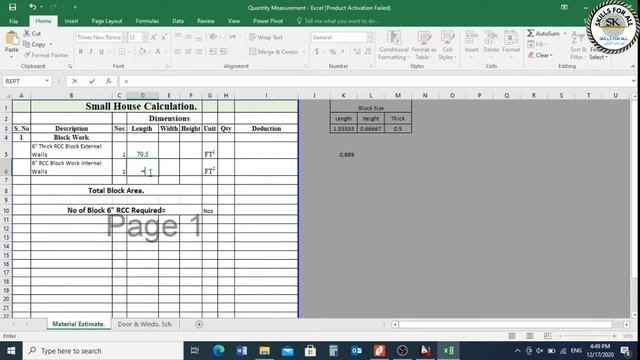Select the Select All corner triangle
Image resolution: width=640 pixels, height=360 pixels.
[x=7, y=96]
